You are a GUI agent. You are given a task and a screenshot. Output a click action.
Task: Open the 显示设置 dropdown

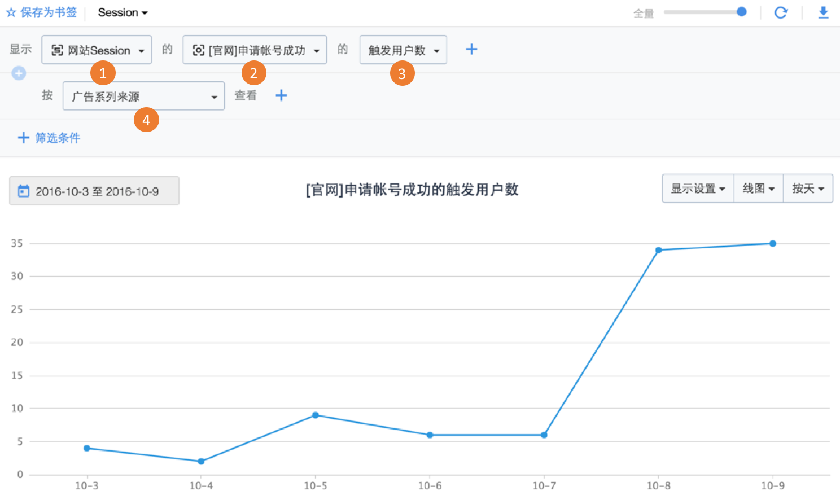[x=698, y=189]
